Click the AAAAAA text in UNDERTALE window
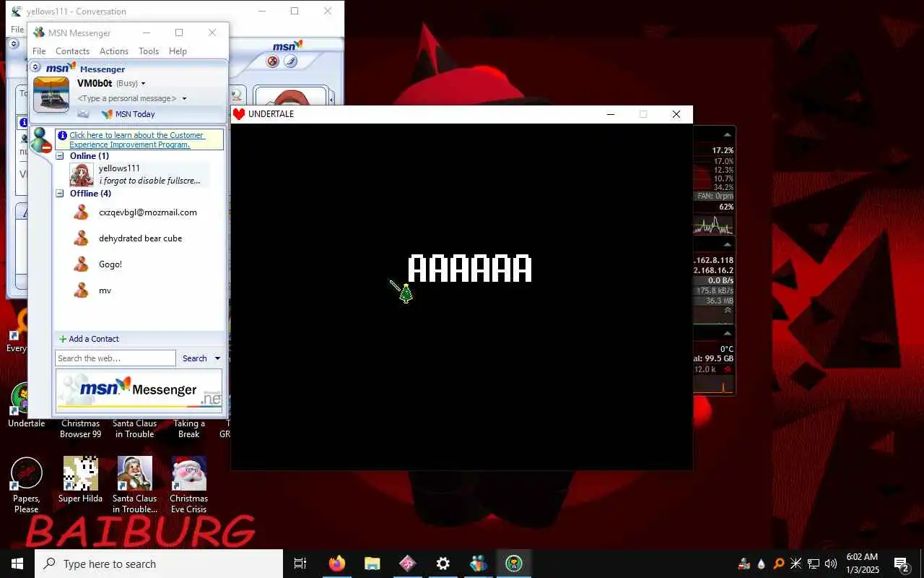924x578 pixels. tap(470, 269)
